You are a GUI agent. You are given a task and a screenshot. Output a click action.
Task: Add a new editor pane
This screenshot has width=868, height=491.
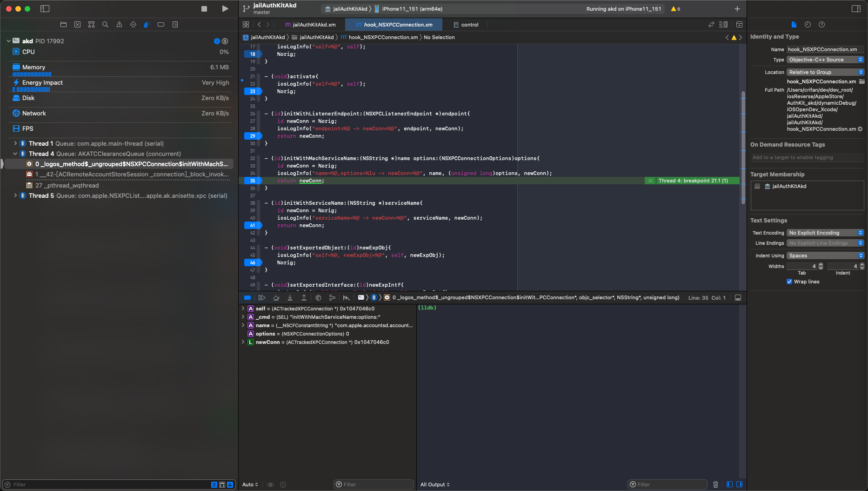pos(739,25)
